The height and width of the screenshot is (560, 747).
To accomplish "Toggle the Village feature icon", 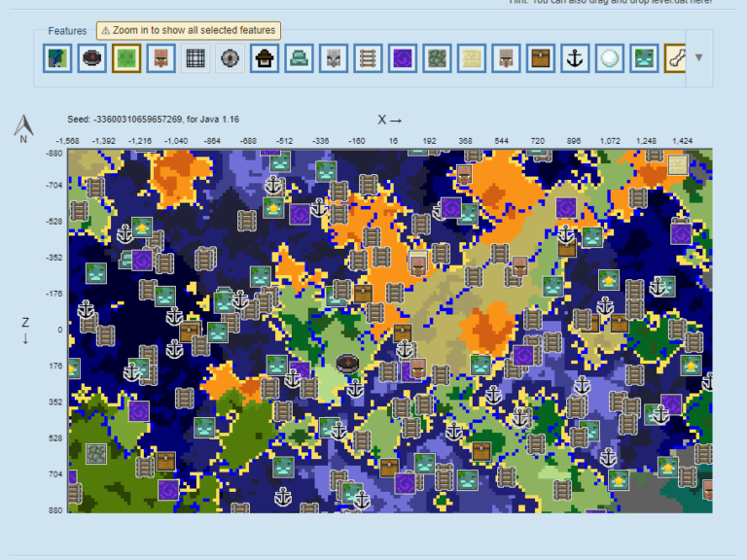I will [x=161, y=58].
